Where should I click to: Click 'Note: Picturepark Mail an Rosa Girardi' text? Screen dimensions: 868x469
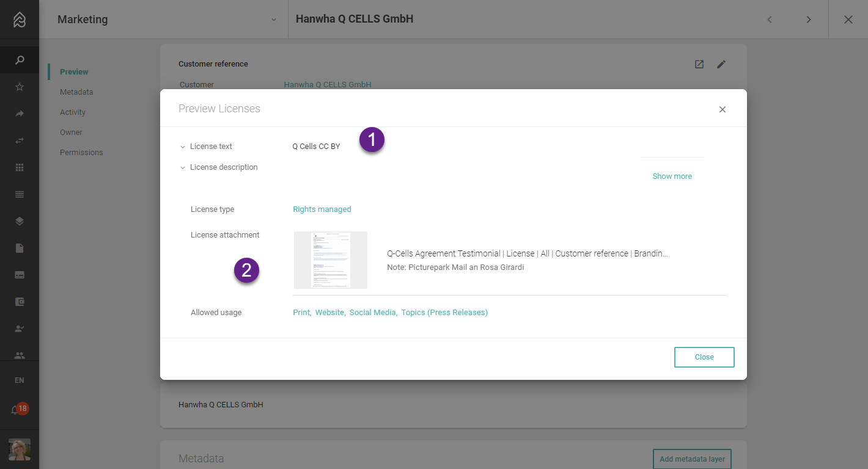[455, 267]
